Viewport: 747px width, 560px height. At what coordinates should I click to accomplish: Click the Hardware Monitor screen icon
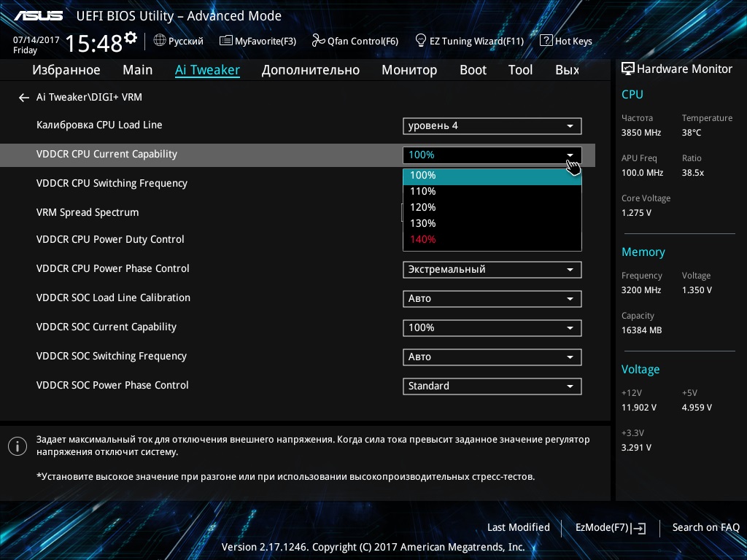(x=628, y=69)
